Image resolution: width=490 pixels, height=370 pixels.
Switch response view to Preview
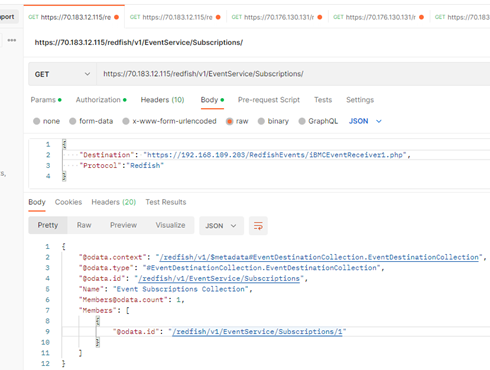coord(123,225)
